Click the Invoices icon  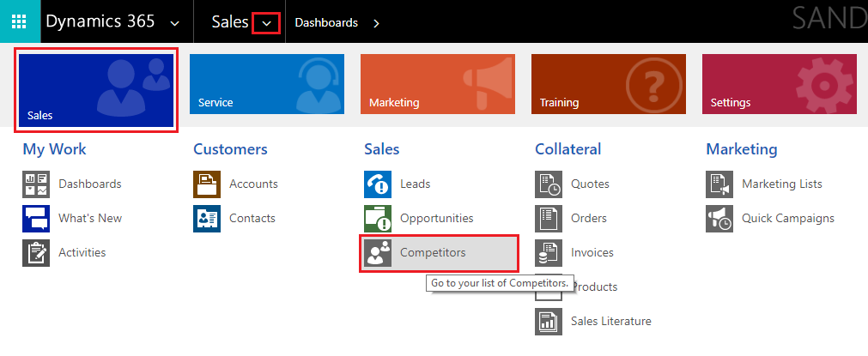[x=549, y=252]
